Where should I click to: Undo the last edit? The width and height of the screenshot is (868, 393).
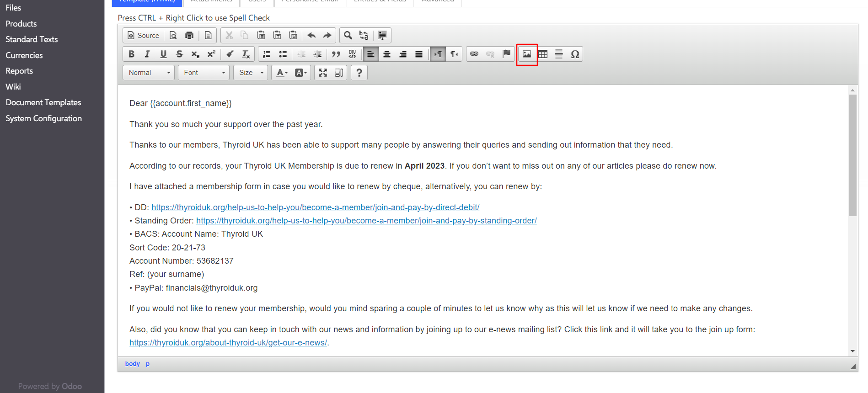[x=311, y=35]
